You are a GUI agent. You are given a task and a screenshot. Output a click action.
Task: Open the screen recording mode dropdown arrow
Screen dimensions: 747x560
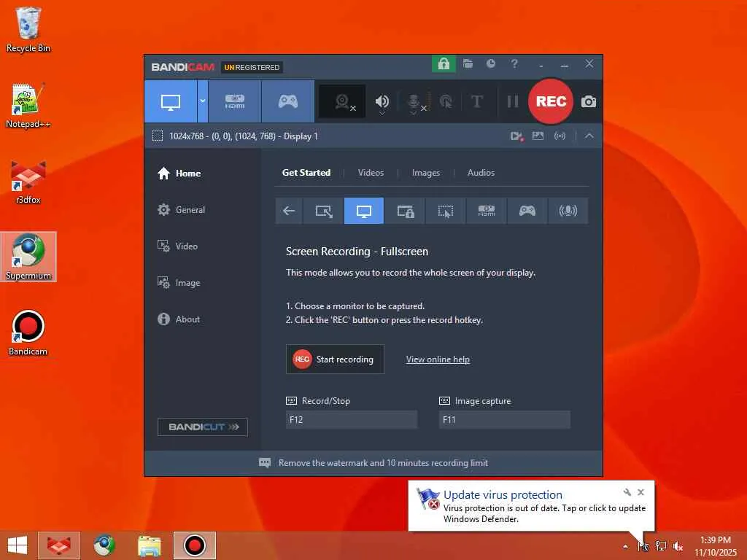pyautogui.click(x=203, y=101)
